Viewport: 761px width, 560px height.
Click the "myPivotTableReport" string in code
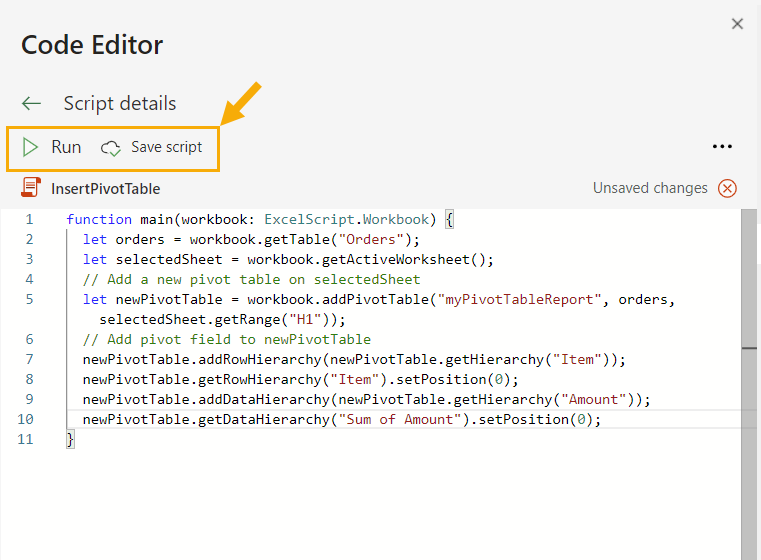click(x=519, y=299)
